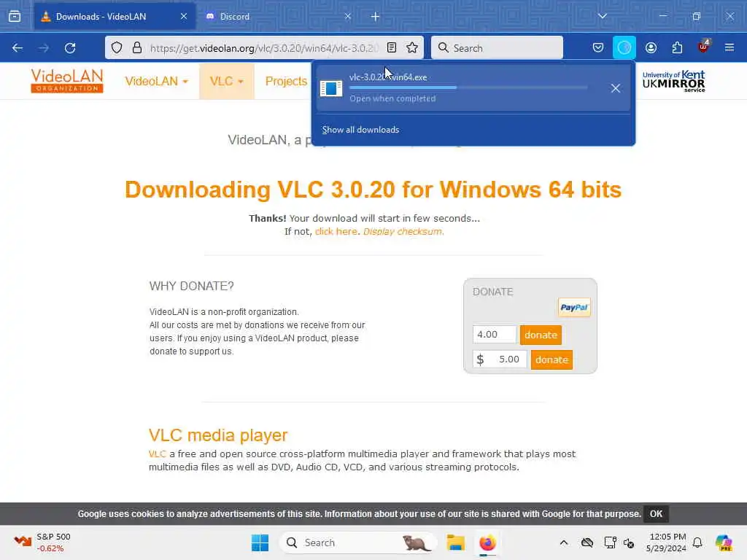This screenshot has height=560, width=747.
Task: List all tabs with the chevron
Action: 603,16
